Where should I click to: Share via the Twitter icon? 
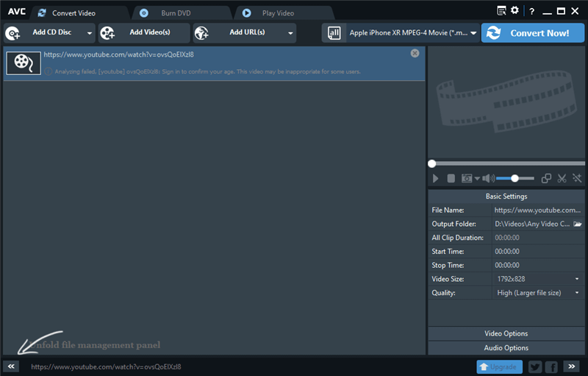pos(535,366)
